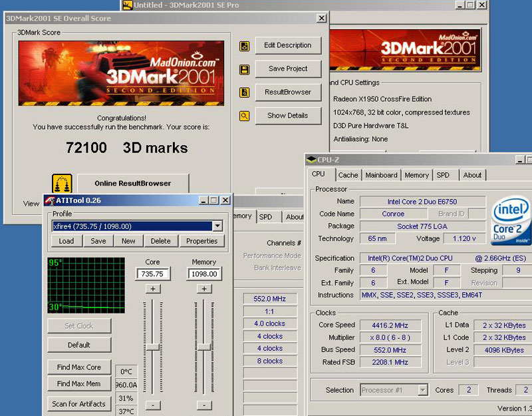Click the Default clocks button in ATITool
Viewport: 532px width, 416px height.
point(79,345)
